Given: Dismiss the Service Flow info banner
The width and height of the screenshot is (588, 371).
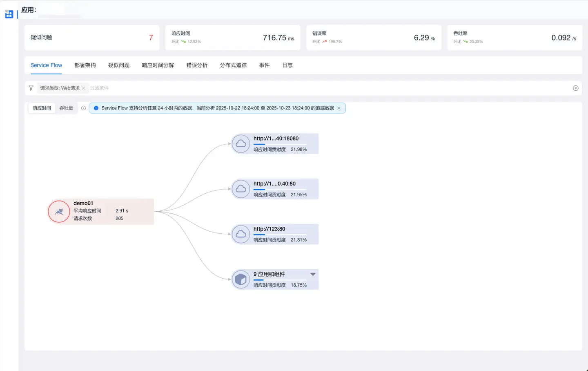Looking at the screenshot, I should pyautogui.click(x=339, y=108).
